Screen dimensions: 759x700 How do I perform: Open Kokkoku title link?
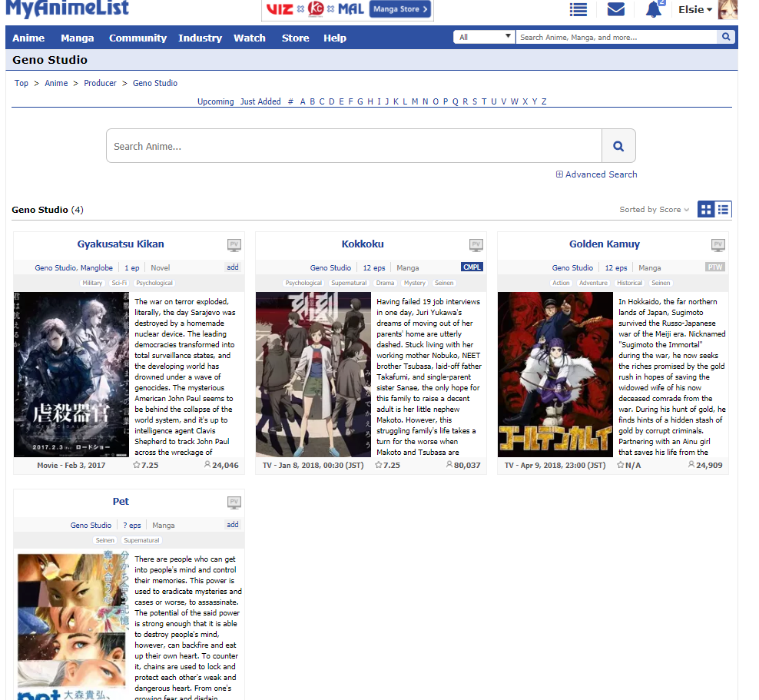363,244
